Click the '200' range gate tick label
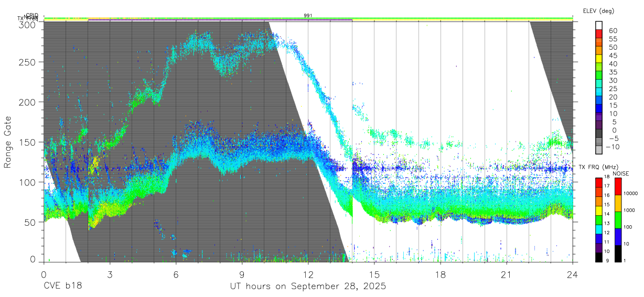The image size is (644, 297). (x=27, y=102)
